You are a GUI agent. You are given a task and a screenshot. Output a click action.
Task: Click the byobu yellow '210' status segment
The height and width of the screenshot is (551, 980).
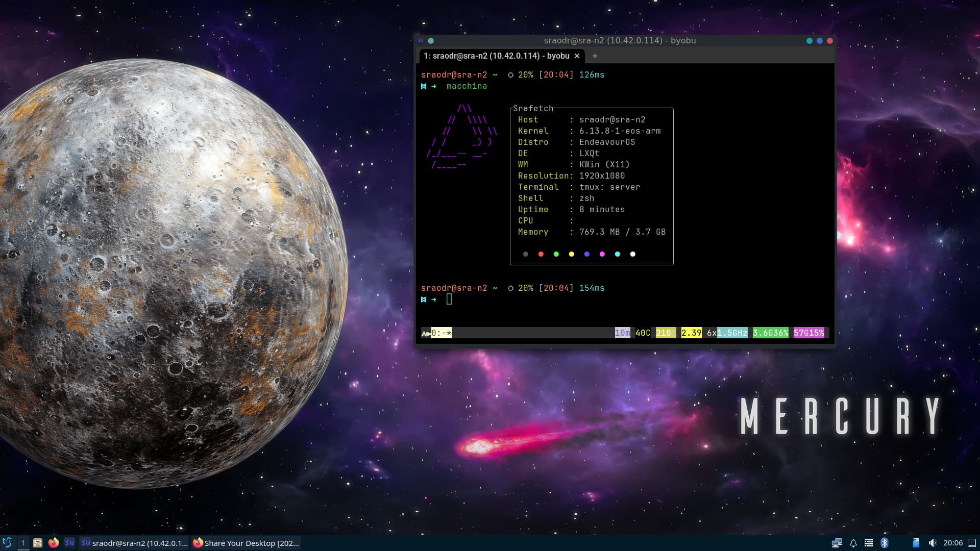pyautogui.click(x=666, y=333)
